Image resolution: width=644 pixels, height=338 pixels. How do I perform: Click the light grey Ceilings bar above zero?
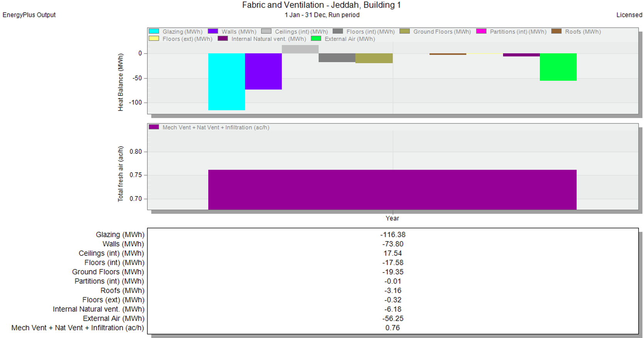[x=300, y=49]
